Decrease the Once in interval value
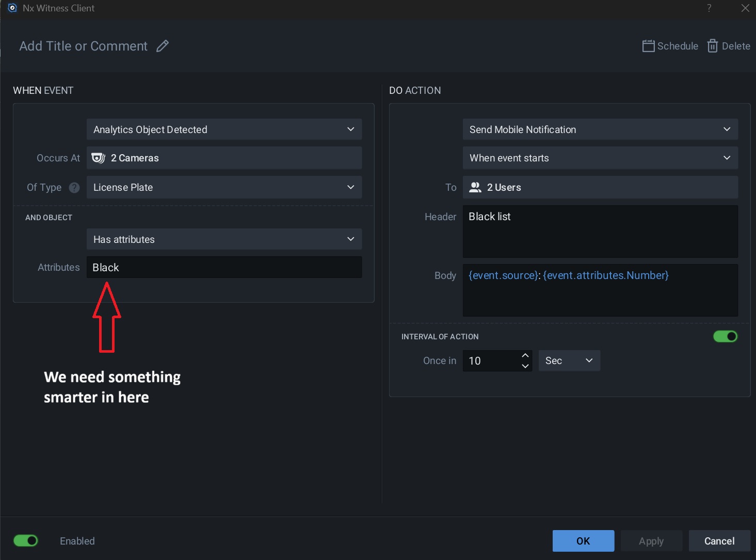756x560 pixels. (x=525, y=366)
